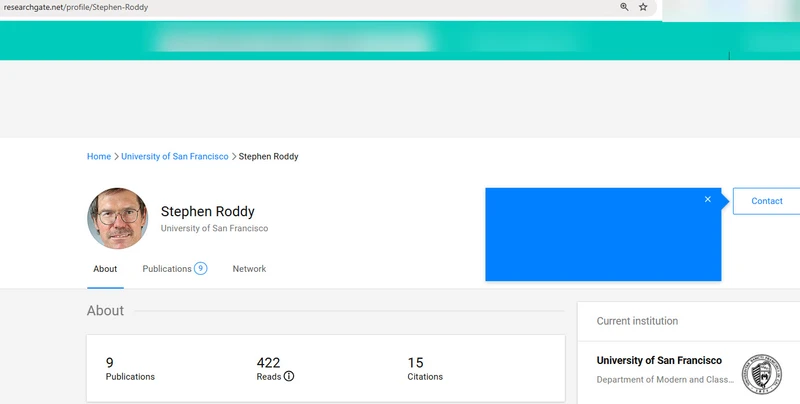Viewport: 800px width, 404px height.
Task: Click the Stephen Roddy name heading
Action: click(208, 211)
